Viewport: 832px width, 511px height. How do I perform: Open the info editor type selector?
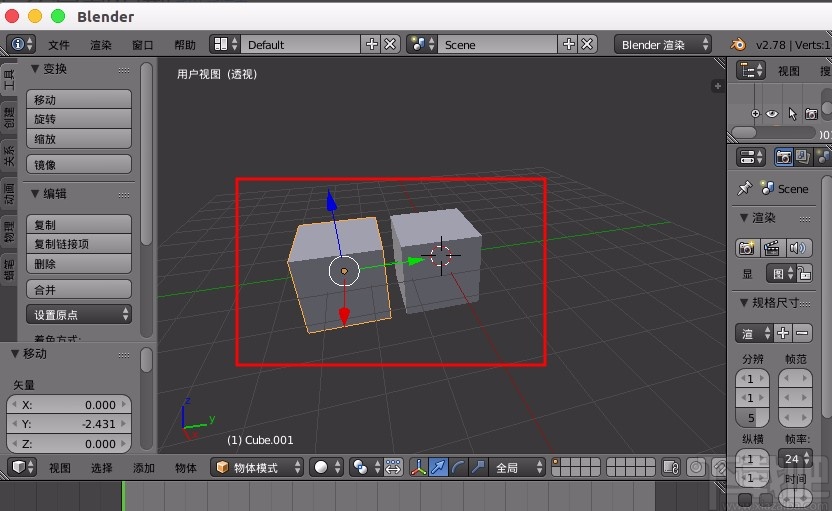(21, 44)
